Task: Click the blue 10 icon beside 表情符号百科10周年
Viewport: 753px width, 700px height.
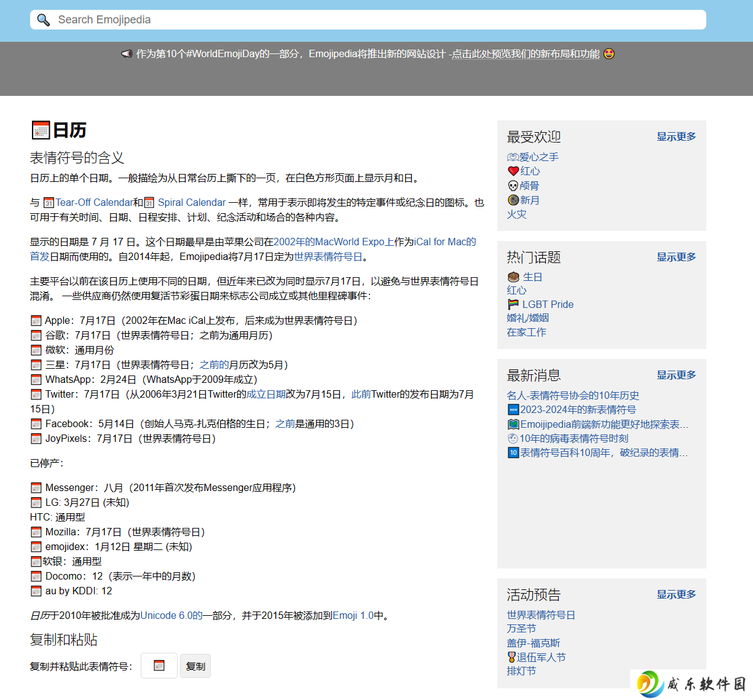Action: pos(513,453)
